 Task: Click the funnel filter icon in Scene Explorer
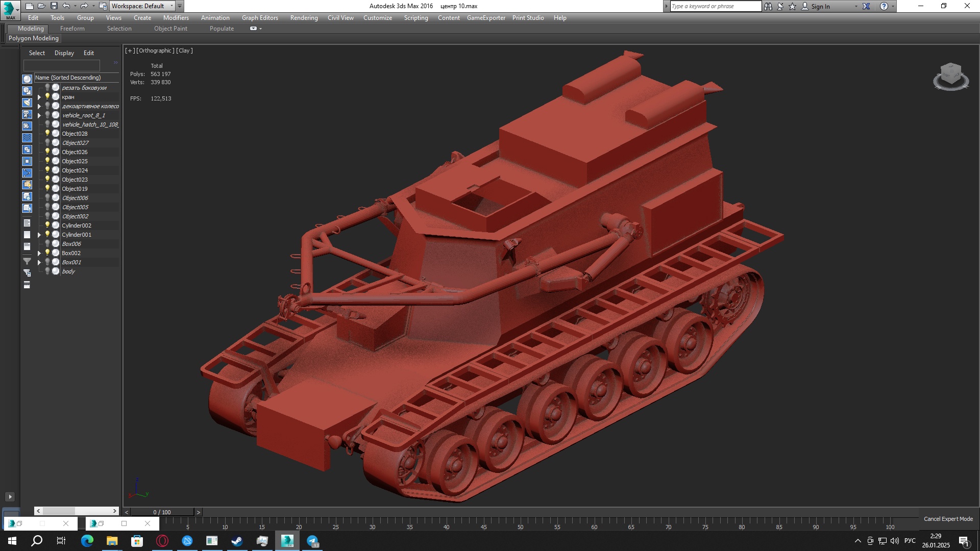tap(27, 261)
